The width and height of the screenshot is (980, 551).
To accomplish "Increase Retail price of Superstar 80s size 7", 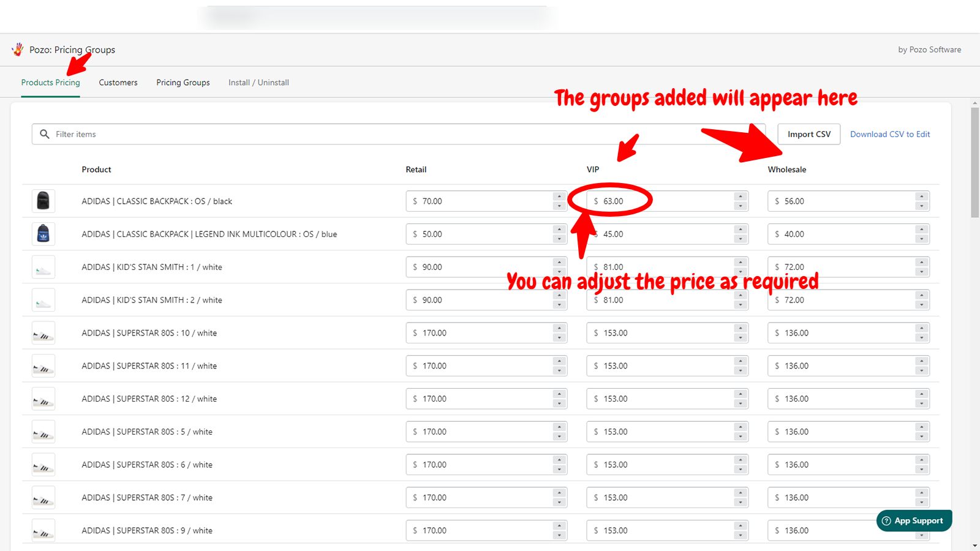I will pyautogui.click(x=559, y=493).
